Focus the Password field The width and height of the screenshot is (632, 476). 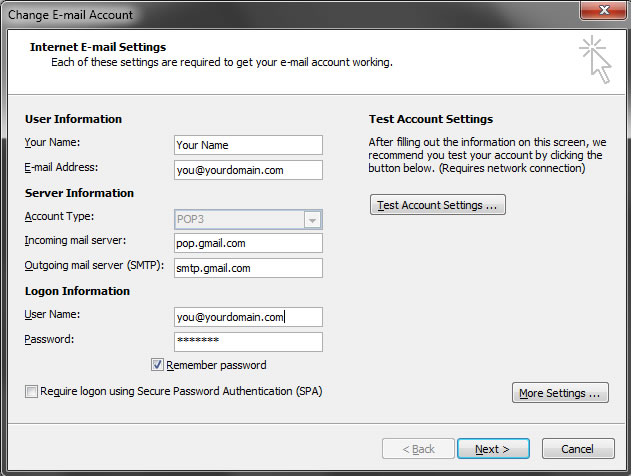pyautogui.click(x=248, y=342)
